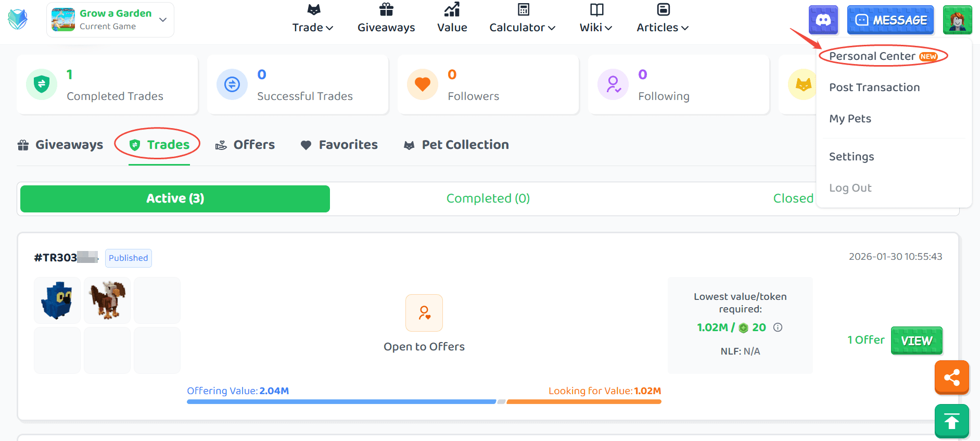Click the Offering Value blue progress bar
The image size is (980, 441).
click(341, 402)
